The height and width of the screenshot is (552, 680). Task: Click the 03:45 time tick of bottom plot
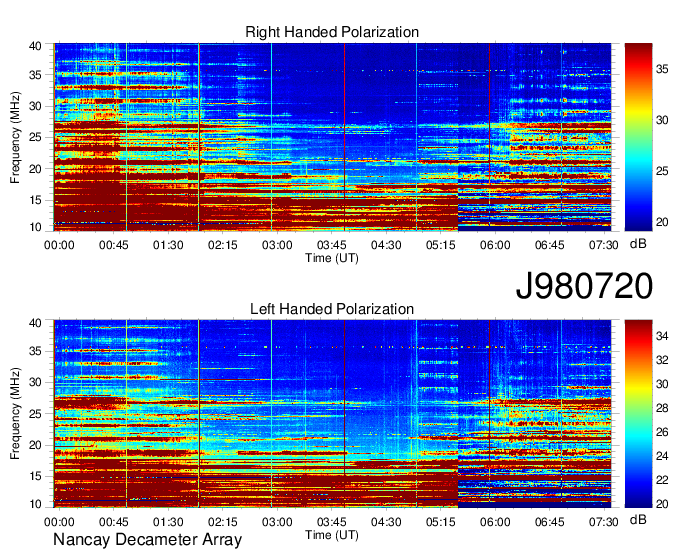331,522
